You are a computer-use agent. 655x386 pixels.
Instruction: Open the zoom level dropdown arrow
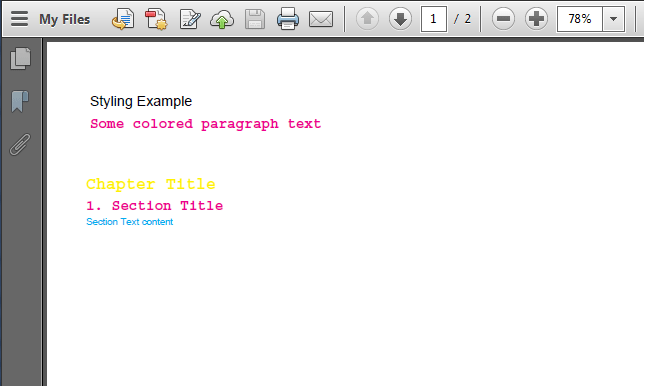pos(614,19)
